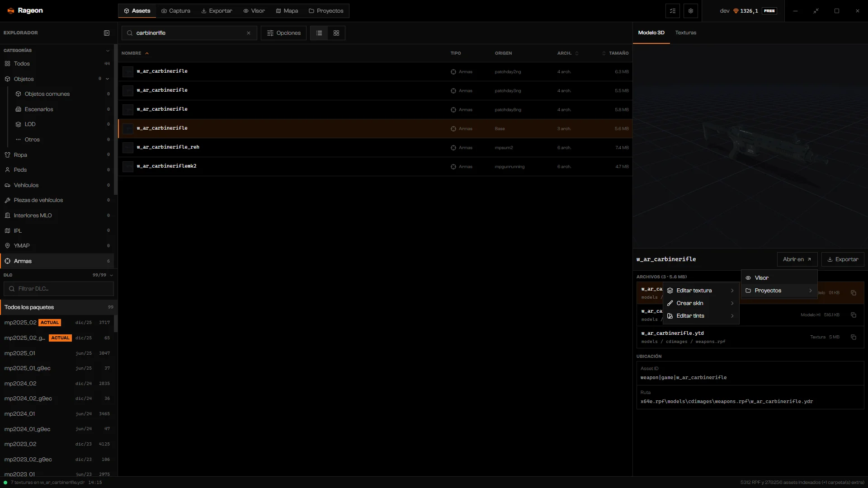Copy path of w_ar_carbinerifle.ytd file

pyautogui.click(x=854, y=337)
